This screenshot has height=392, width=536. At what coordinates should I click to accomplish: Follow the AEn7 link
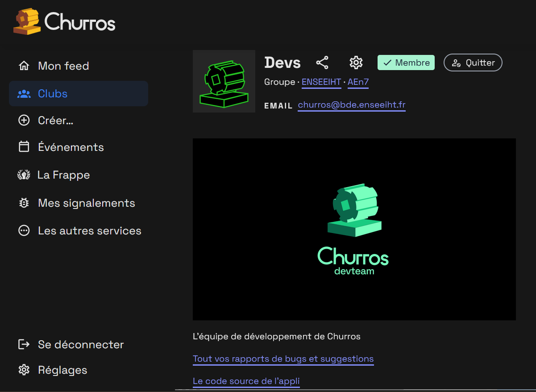(358, 82)
